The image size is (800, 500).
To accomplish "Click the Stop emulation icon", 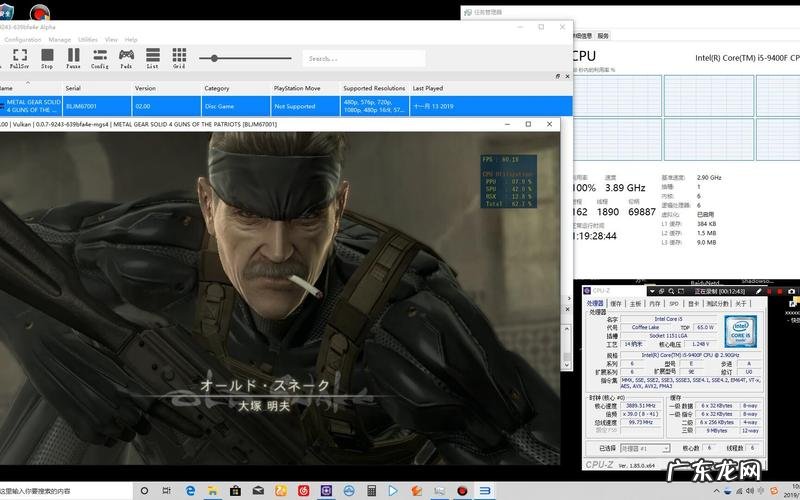I will pyautogui.click(x=47, y=57).
